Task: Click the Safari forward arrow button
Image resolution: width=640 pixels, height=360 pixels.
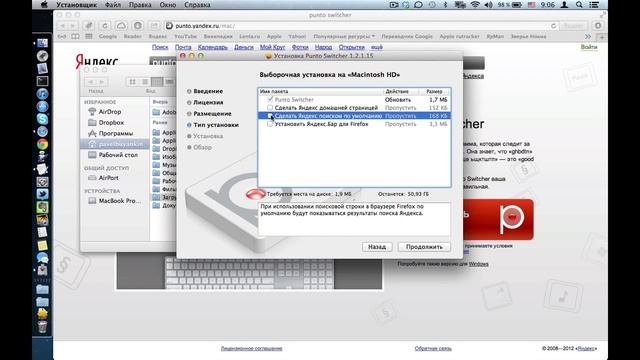Action: pos(73,26)
